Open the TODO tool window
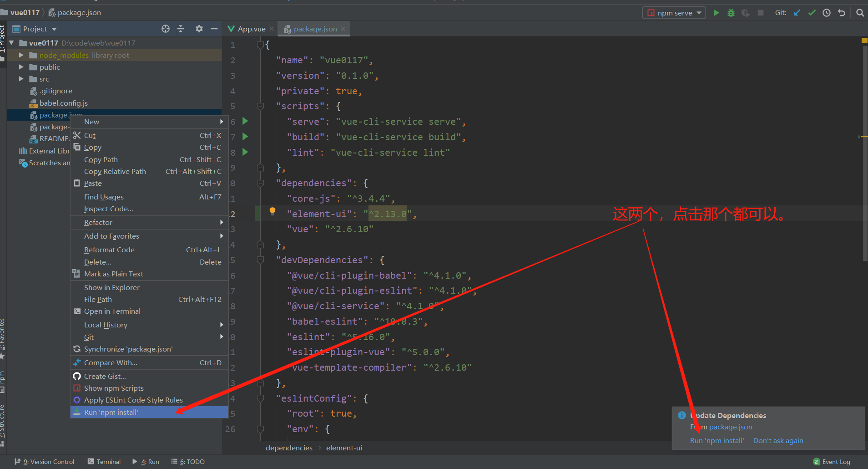The width and height of the screenshot is (868, 469). point(188,462)
